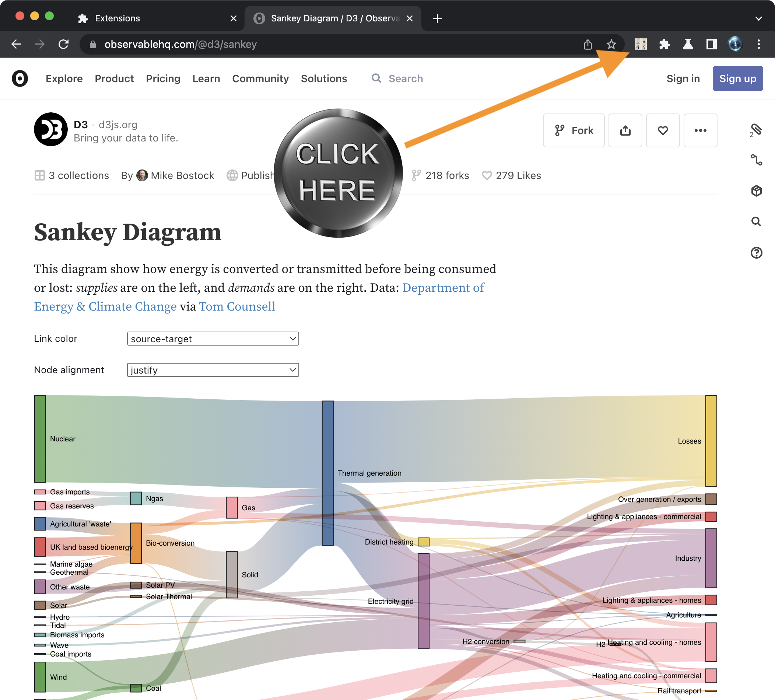This screenshot has width=775, height=700.
Task: Open the minimap dependency graph icon
Action: (x=756, y=160)
